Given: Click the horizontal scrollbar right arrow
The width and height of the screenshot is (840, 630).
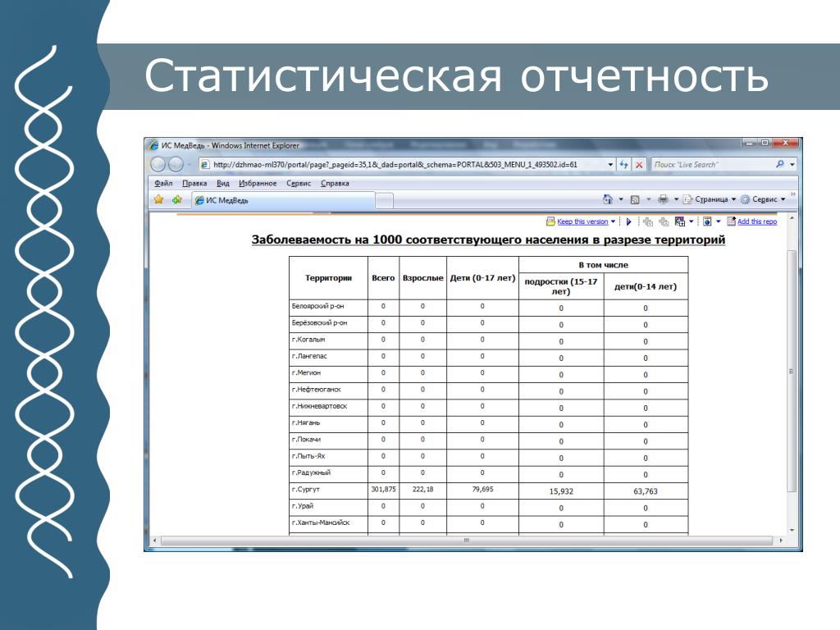Looking at the screenshot, I should [781, 541].
